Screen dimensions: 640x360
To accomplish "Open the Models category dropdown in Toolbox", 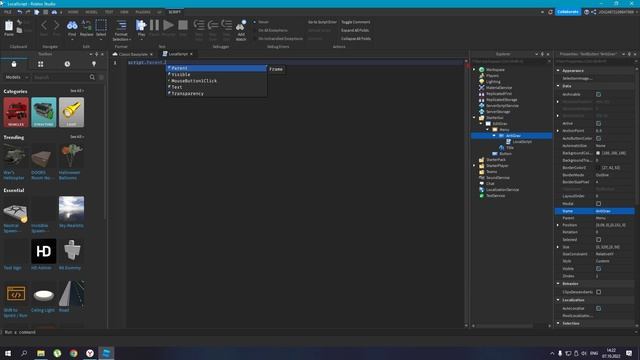I will pyautogui.click(x=17, y=77).
